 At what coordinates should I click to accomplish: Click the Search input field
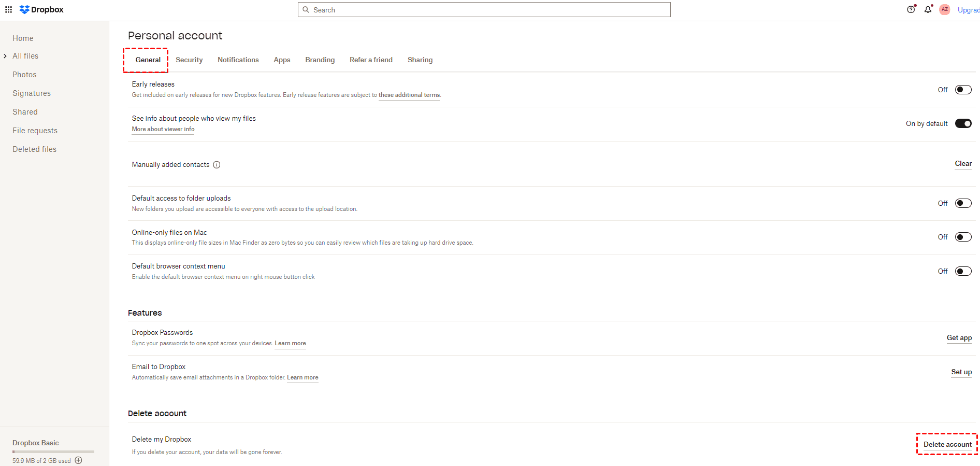click(484, 10)
